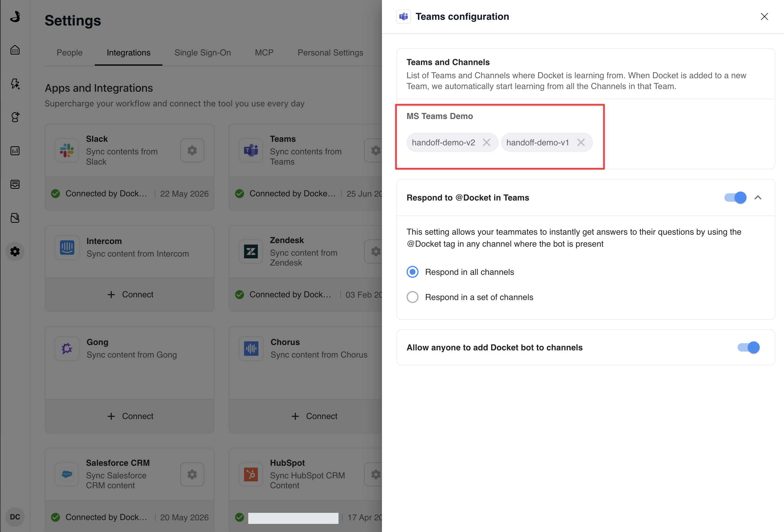Select Respond in a set of channels
The width and height of the screenshot is (784, 532).
(412, 297)
